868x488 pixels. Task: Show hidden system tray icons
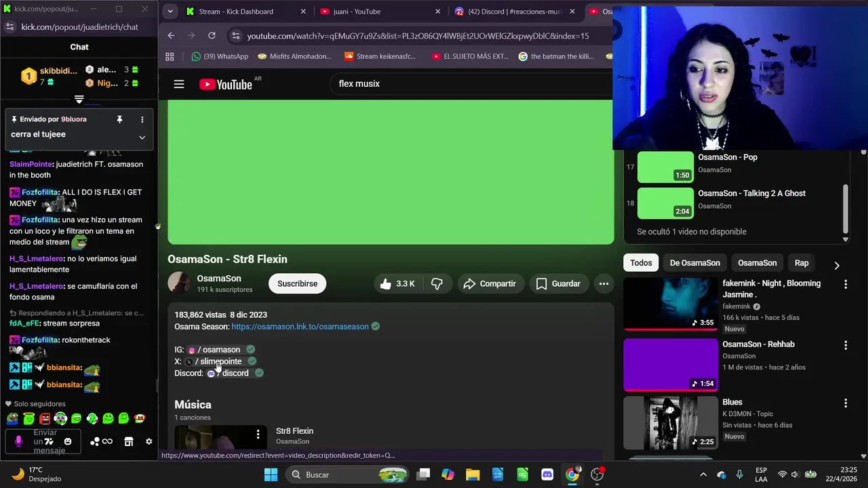703,474
